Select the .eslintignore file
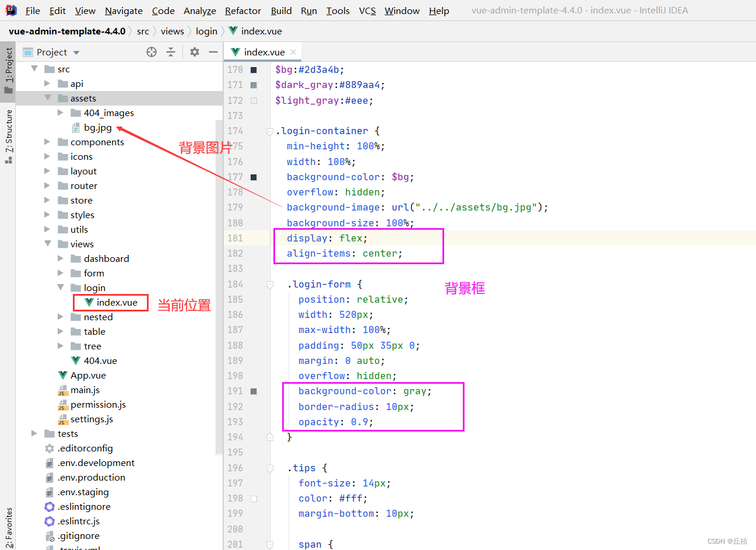Viewport: 756px width, 550px height. point(78,506)
